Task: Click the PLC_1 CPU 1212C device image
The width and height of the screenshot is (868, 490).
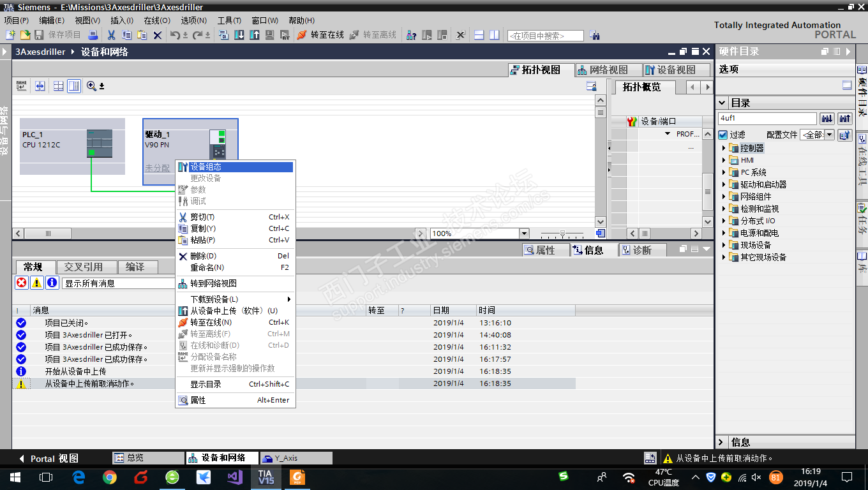Action: pyautogui.click(x=99, y=144)
